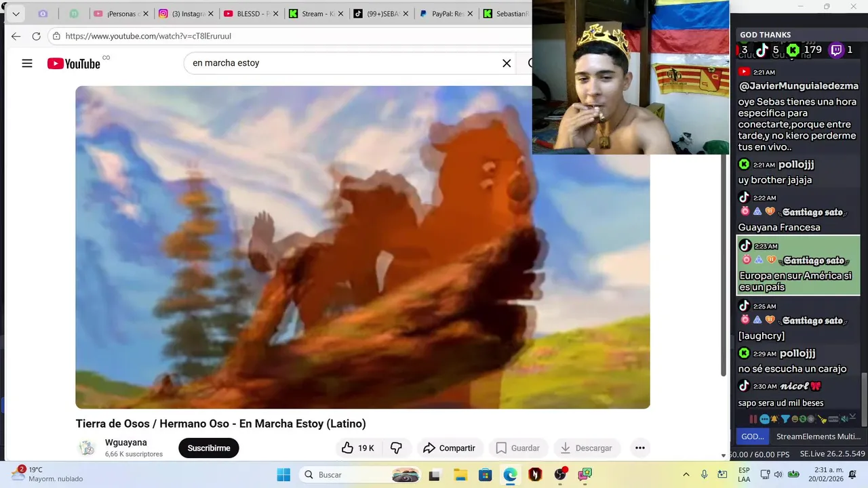Click the highlighted 'Europa en sur América' message
The width and height of the screenshot is (868, 488).
[x=798, y=265]
